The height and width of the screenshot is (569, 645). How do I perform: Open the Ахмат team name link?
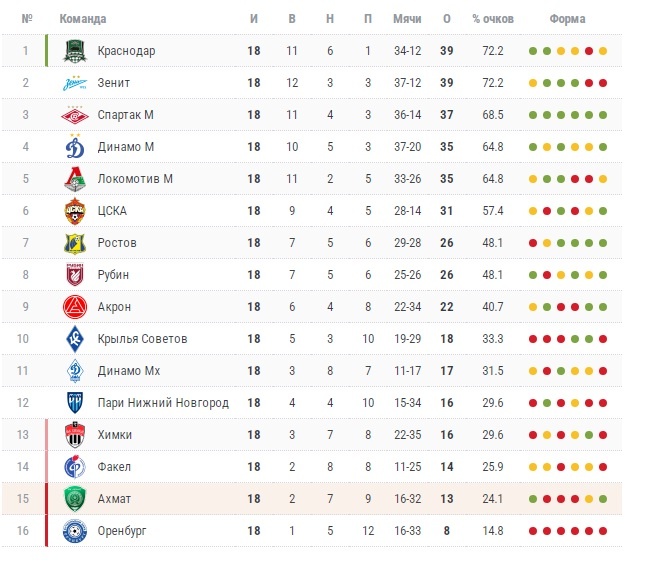point(114,499)
